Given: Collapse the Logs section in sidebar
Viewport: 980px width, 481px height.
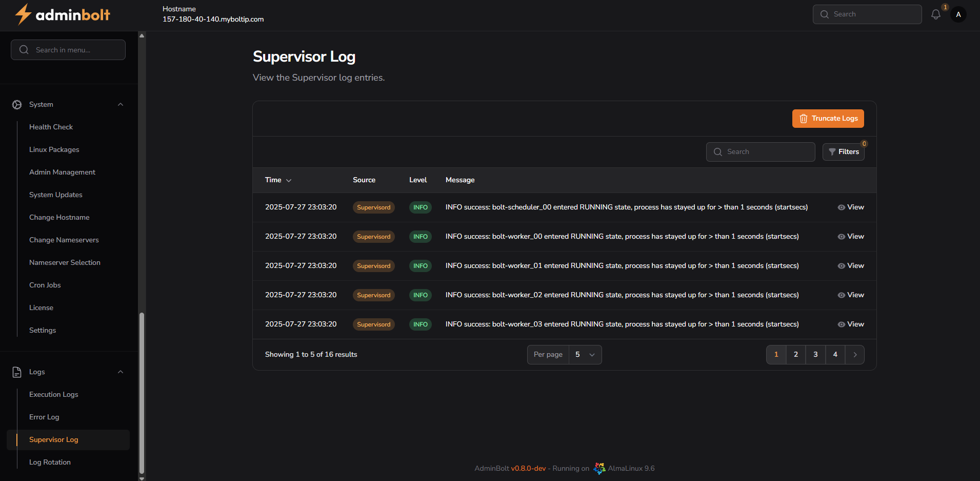Looking at the screenshot, I should click(121, 372).
